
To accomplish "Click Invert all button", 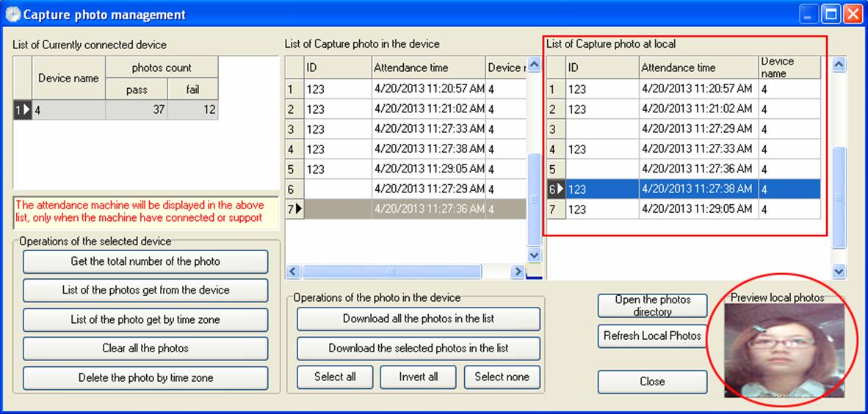I will coord(418,377).
